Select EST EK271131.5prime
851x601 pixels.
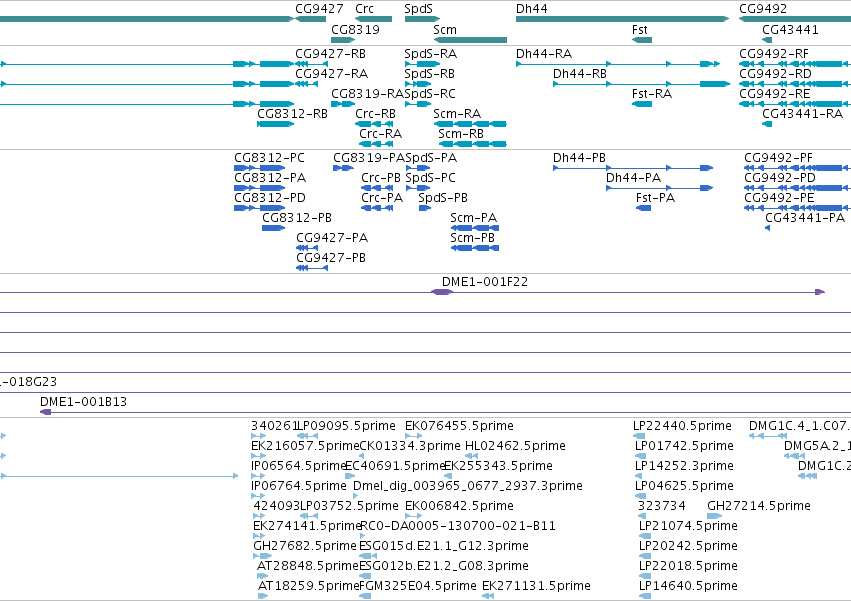(x=488, y=596)
